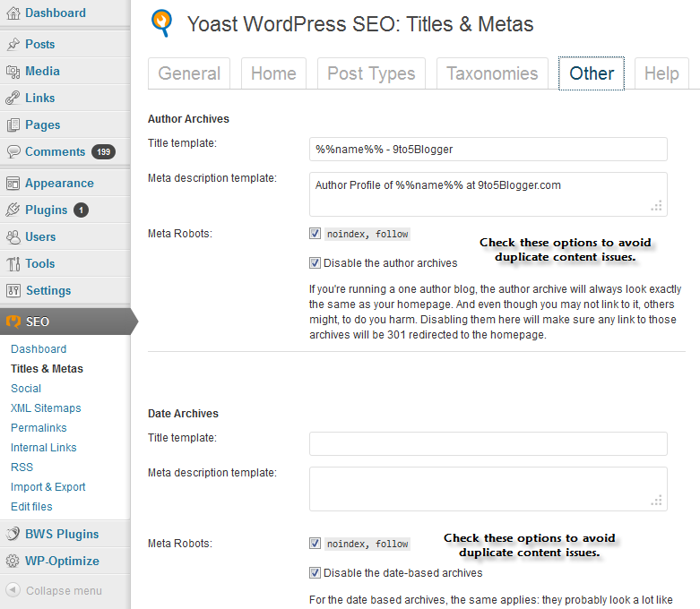This screenshot has height=609, width=700.
Task: Click the Yoast logo beside page title
Action: [x=161, y=23]
